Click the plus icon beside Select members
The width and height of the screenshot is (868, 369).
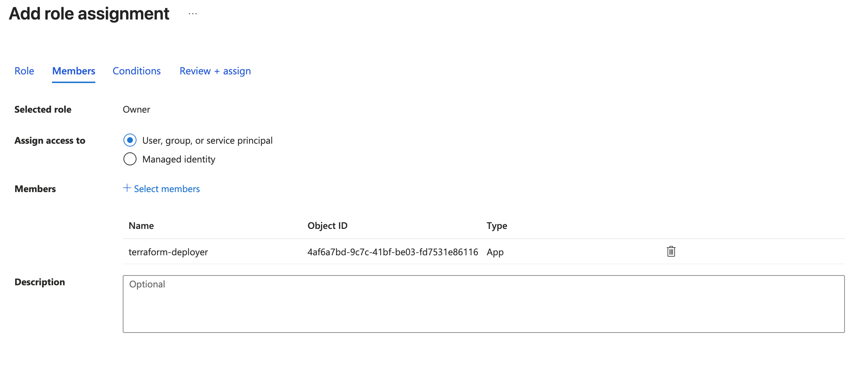click(x=127, y=188)
